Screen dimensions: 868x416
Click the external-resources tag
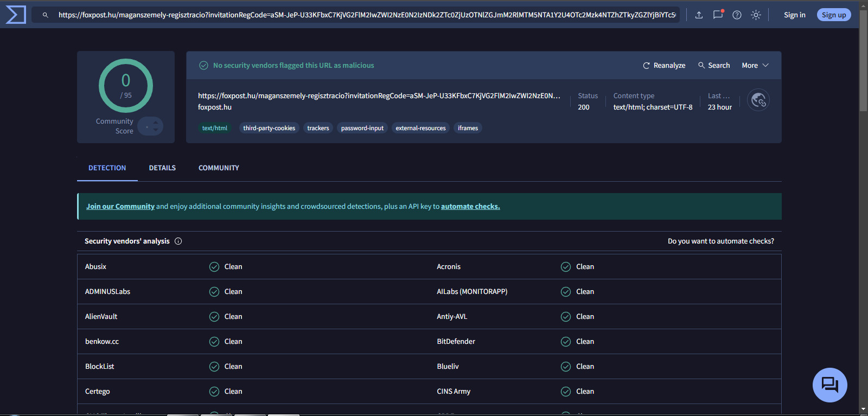pyautogui.click(x=420, y=129)
